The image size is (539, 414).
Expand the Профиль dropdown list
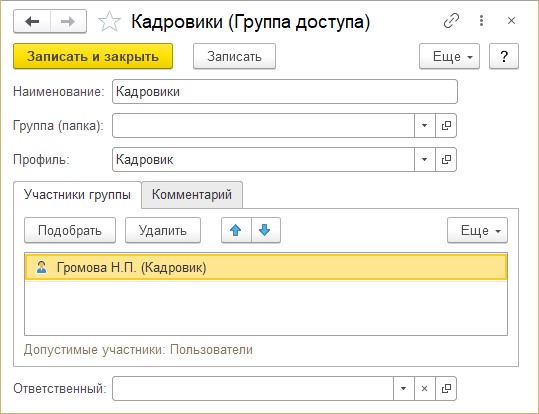pyautogui.click(x=425, y=160)
